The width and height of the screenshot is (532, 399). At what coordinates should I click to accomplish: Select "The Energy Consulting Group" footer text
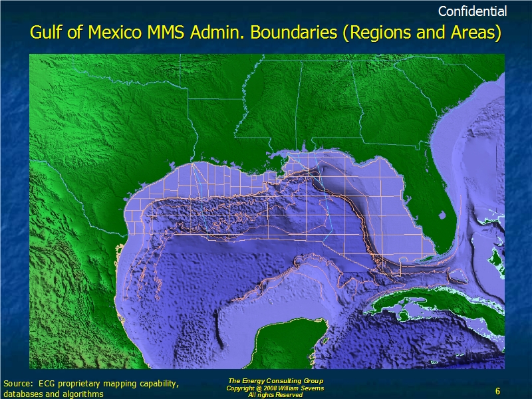point(275,381)
